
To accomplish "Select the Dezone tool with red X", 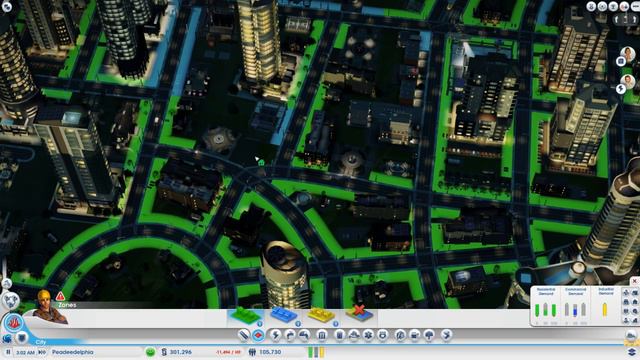I will (359, 314).
